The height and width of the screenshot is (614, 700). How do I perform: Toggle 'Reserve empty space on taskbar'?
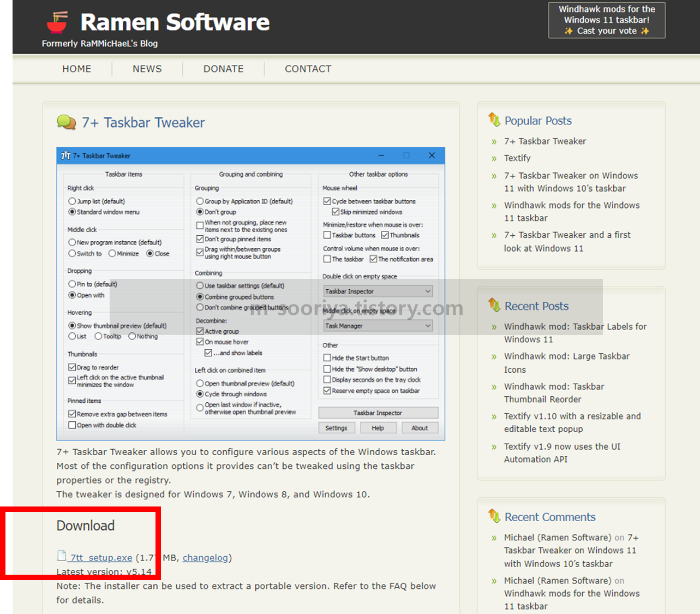point(327,391)
